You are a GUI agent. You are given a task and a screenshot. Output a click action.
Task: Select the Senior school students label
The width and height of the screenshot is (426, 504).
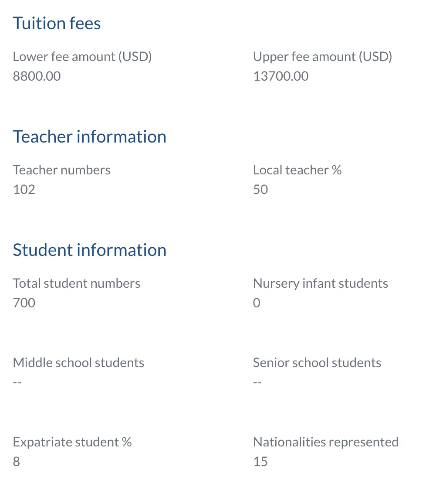pos(317,363)
